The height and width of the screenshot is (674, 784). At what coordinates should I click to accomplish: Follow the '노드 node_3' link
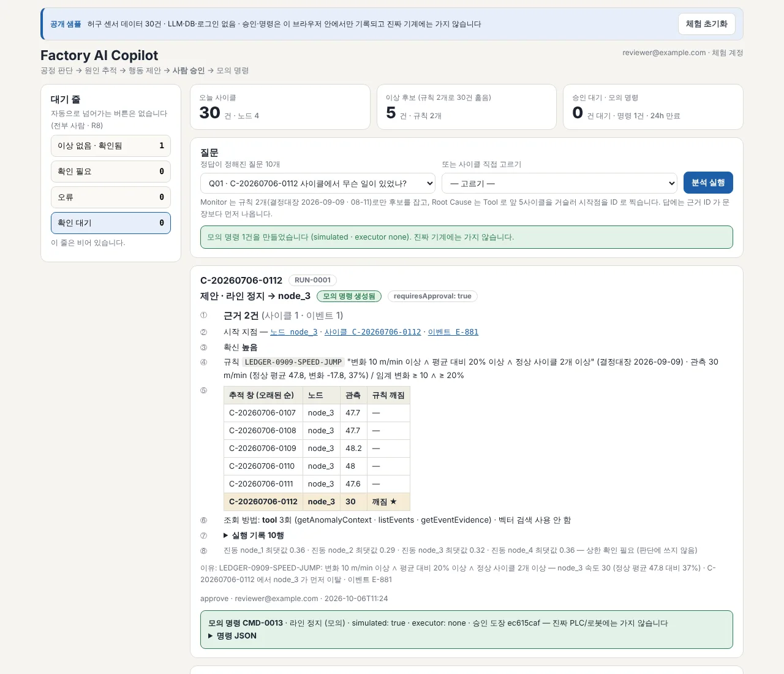(x=294, y=332)
